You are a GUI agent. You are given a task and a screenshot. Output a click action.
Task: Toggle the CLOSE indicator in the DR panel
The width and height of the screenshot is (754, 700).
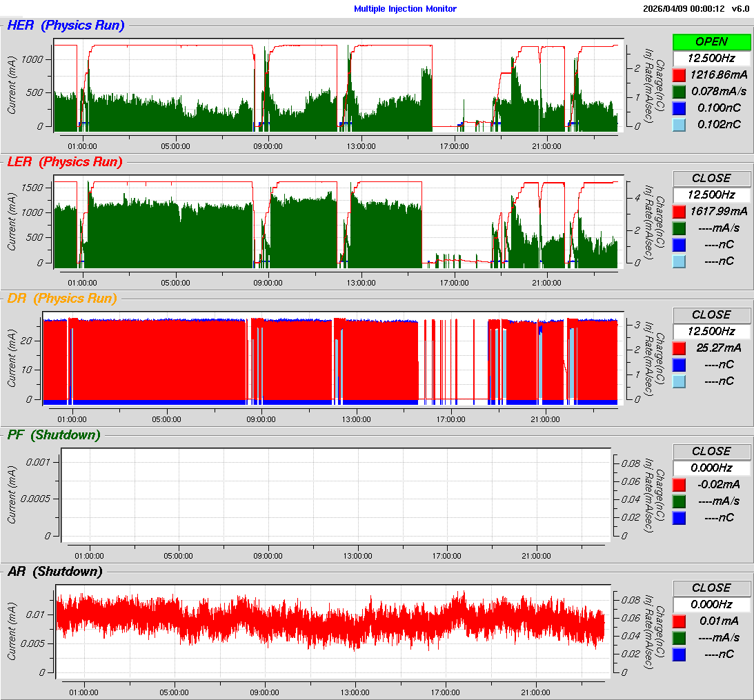[711, 314]
